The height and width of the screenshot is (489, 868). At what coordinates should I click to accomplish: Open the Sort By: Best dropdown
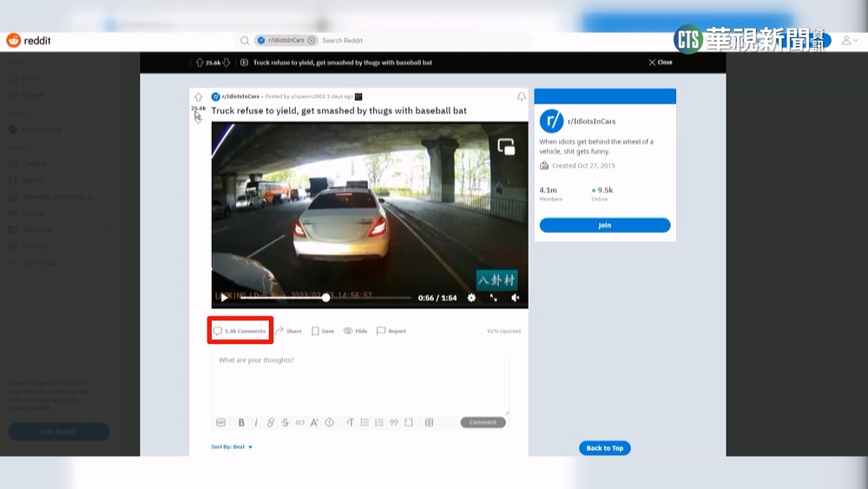[232, 447]
